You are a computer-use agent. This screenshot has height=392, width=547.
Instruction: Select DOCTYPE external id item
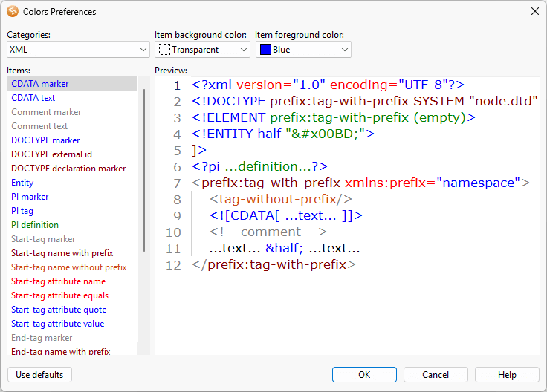[x=72, y=154]
